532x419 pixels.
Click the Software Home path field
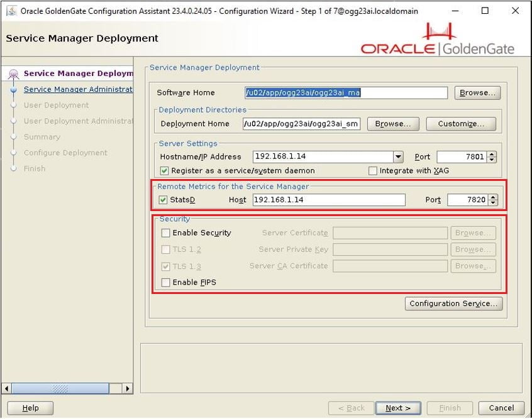pyautogui.click(x=346, y=93)
